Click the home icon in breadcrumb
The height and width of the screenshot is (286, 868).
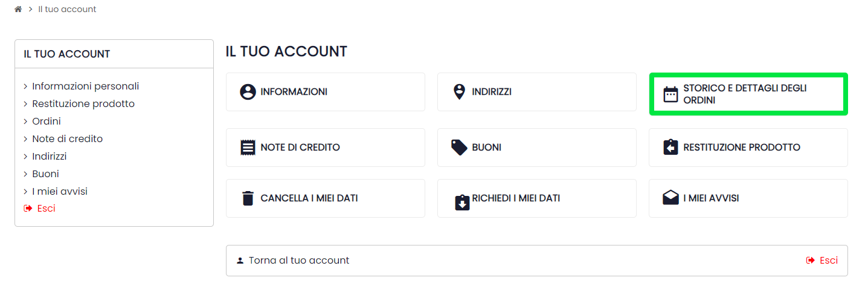coord(18,9)
